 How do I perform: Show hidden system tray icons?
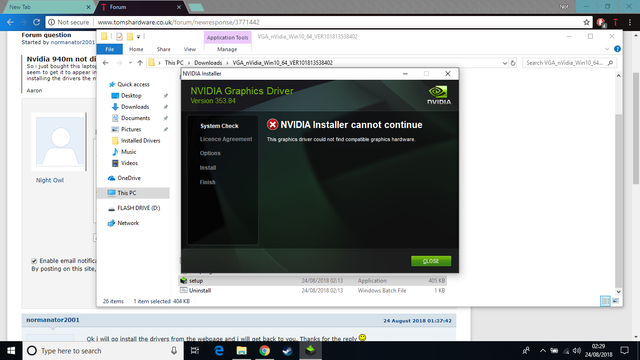pos(542,351)
